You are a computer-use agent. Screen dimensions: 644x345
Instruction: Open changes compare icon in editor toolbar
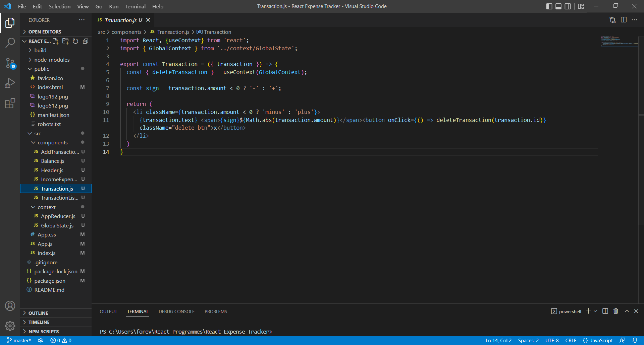612,20
